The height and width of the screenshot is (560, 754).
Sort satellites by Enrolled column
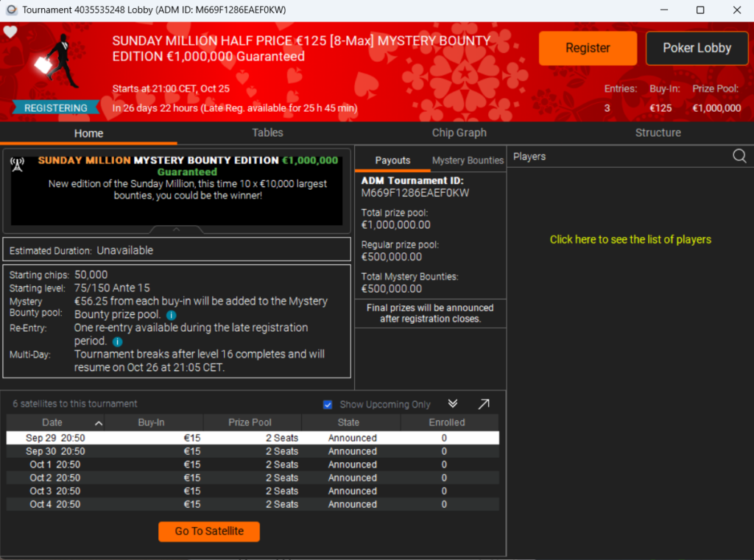coord(450,422)
